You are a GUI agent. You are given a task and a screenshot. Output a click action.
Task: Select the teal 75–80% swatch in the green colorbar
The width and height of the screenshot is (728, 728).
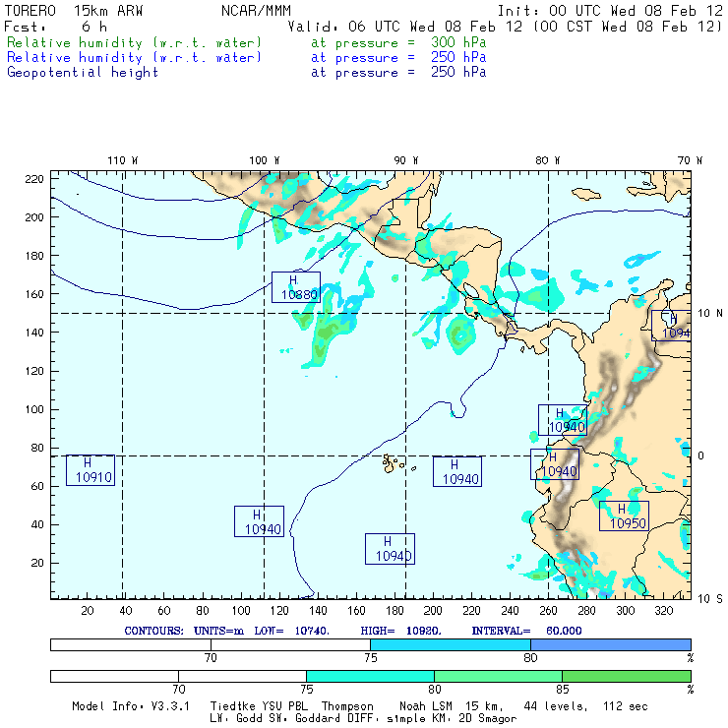coord(370,676)
